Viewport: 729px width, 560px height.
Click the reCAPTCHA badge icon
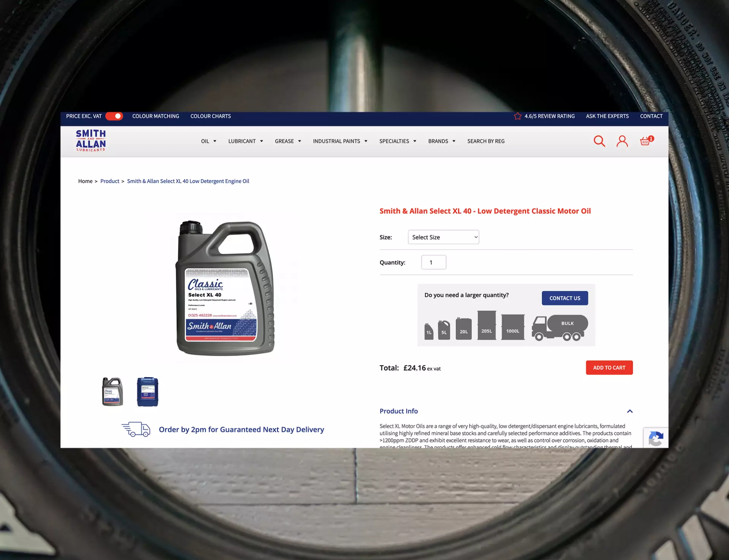pyautogui.click(x=656, y=438)
